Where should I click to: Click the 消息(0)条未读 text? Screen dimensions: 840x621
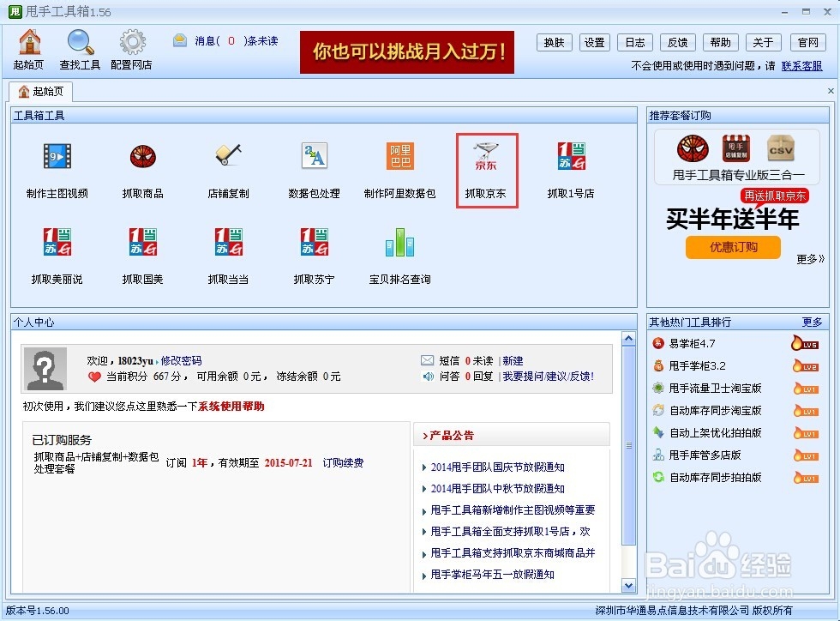pos(237,41)
